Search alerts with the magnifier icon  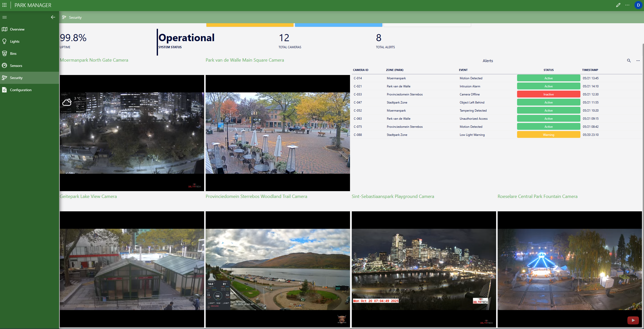coord(629,61)
